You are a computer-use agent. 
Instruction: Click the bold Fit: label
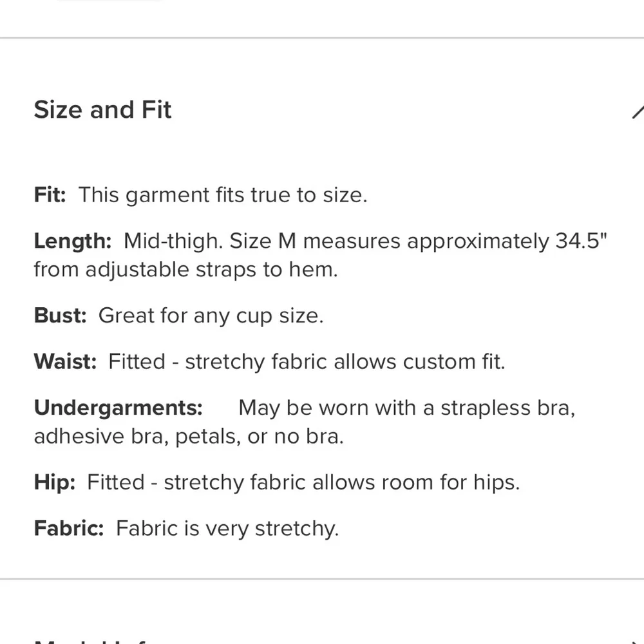tap(50, 195)
